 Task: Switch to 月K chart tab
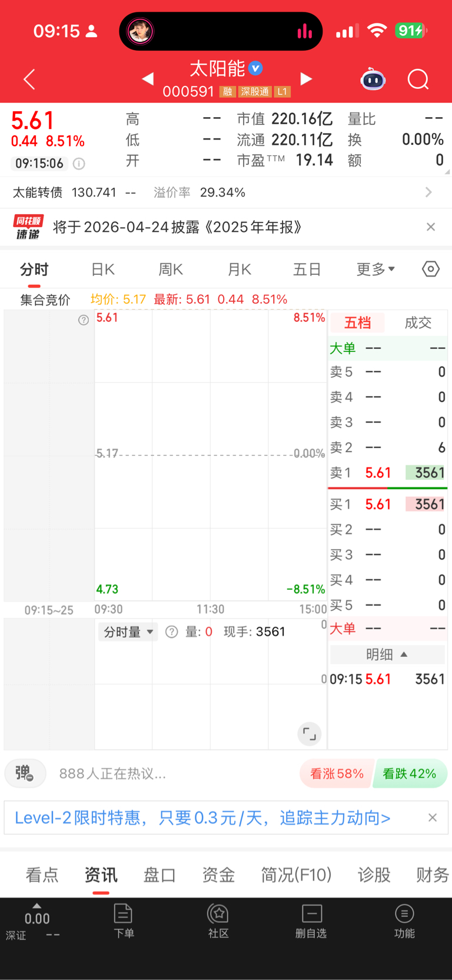tap(240, 270)
